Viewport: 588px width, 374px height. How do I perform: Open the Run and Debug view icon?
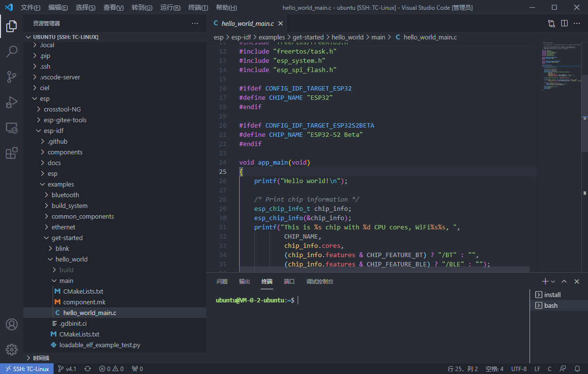[12, 102]
